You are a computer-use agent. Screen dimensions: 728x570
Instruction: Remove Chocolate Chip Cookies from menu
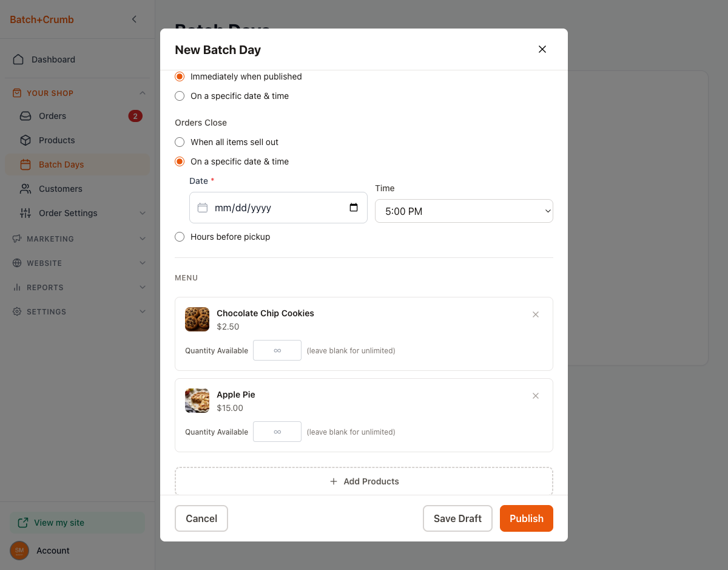[x=536, y=314]
